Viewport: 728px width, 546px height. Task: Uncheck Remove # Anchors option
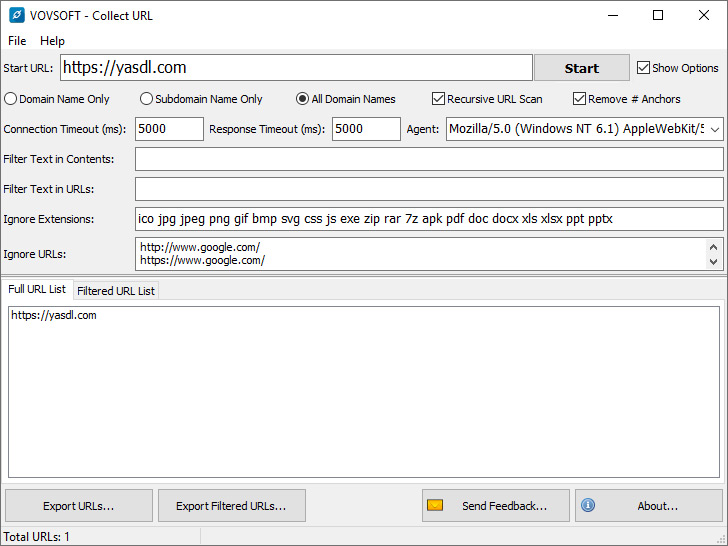coord(579,99)
